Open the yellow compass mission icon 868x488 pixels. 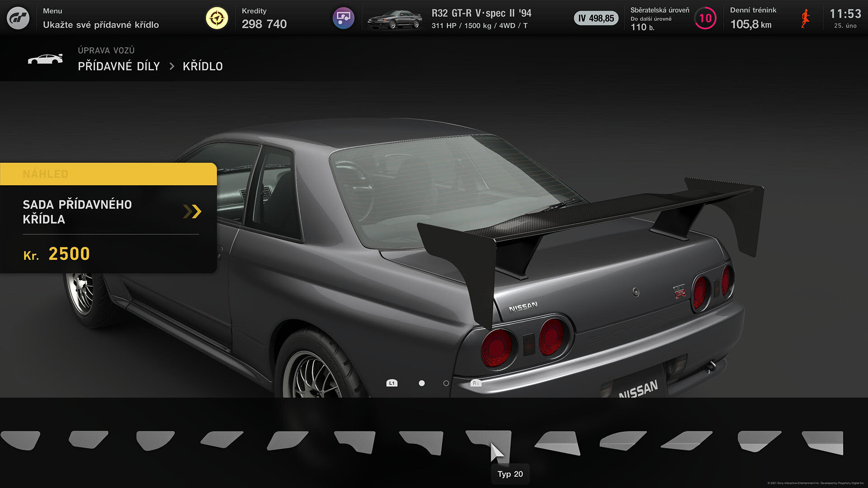point(217,18)
